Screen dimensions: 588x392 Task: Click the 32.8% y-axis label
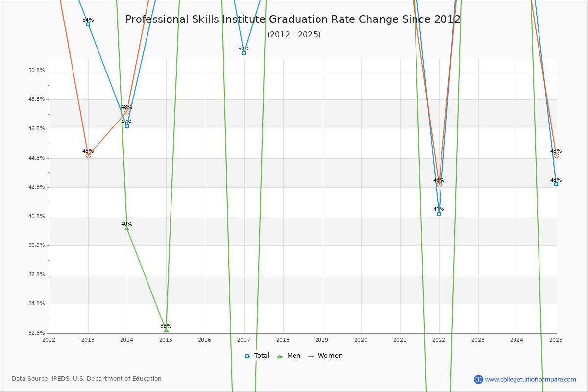tap(37, 333)
